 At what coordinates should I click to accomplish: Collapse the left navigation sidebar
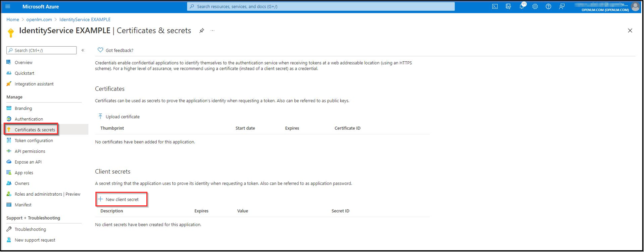coord(83,50)
